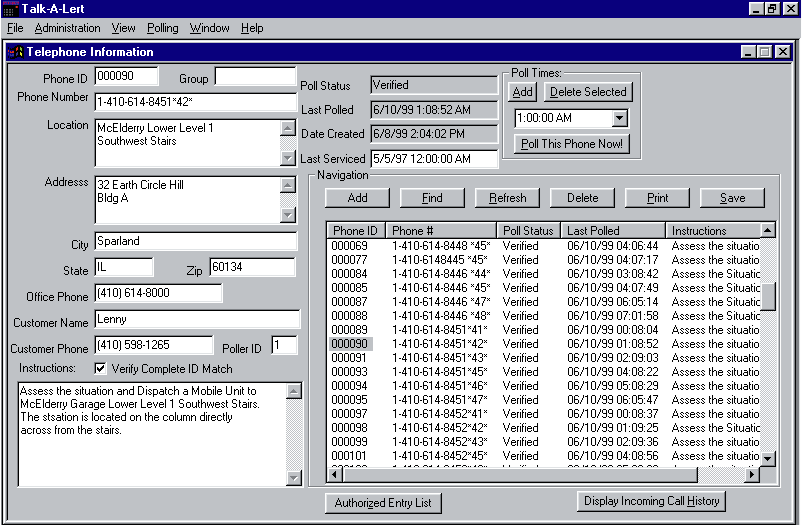This screenshot has height=525, width=802.
Task: Click the Talk-A-Lert application icon in title bar
Action: point(10,9)
